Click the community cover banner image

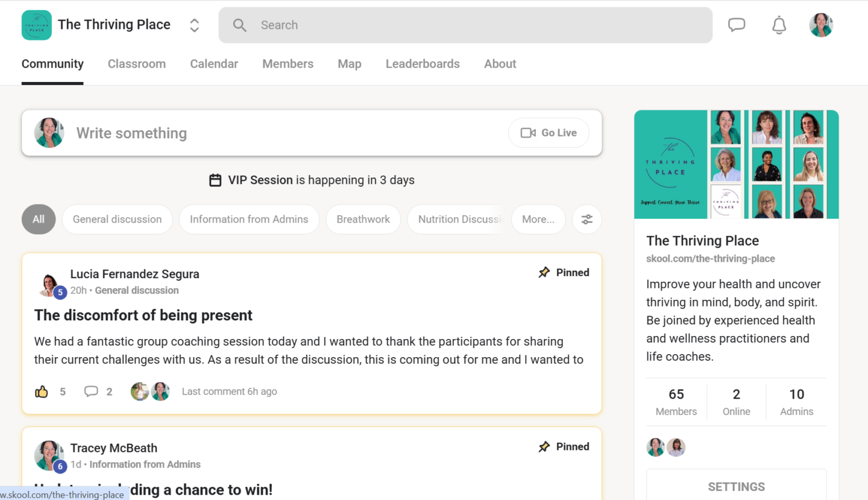737,164
